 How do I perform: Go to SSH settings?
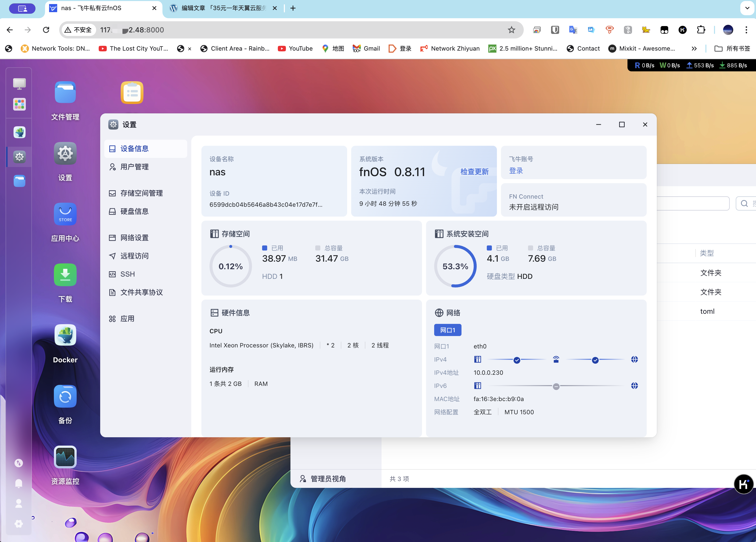(x=127, y=274)
